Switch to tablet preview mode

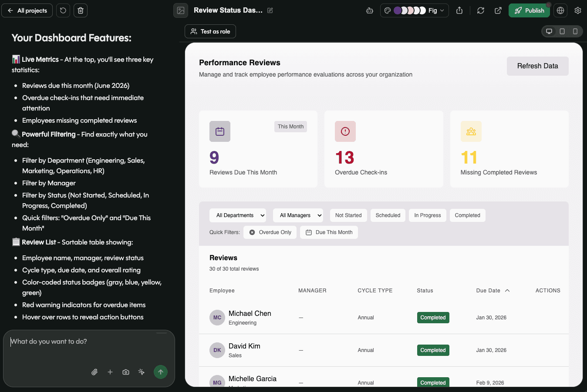coord(562,31)
